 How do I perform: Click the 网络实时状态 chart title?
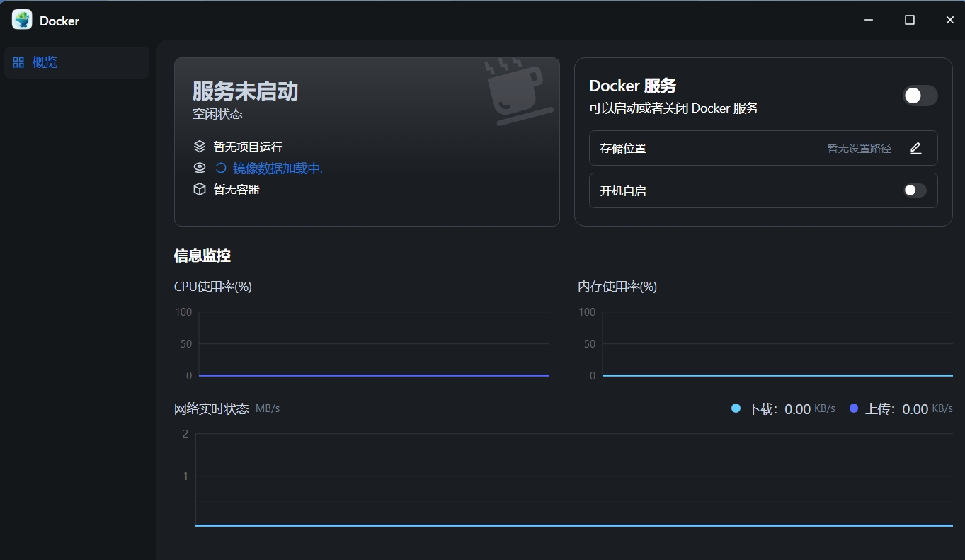click(x=212, y=408)
